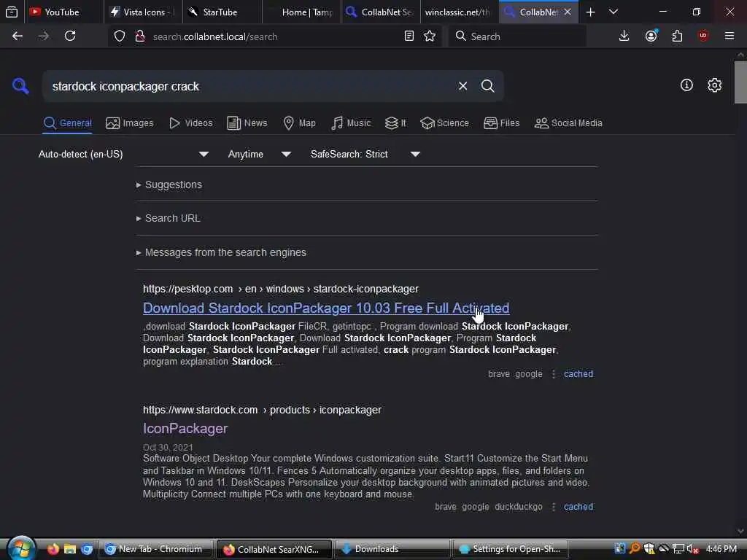Image resolution: width=747 pixels, height=560 pixels.
Task: Click the Windows Start orb
Action: [21, 548]
